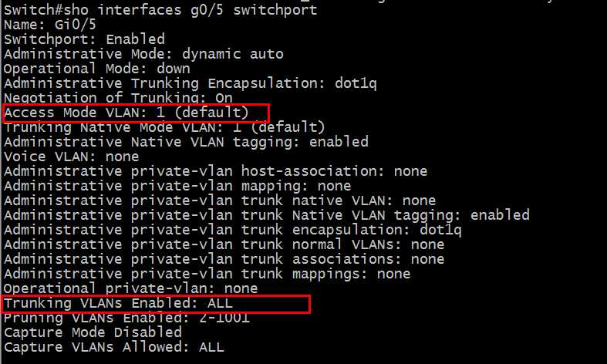
Task: Click 'Capture VLANs Allowed: ALL' line
Action: [114, 347]
